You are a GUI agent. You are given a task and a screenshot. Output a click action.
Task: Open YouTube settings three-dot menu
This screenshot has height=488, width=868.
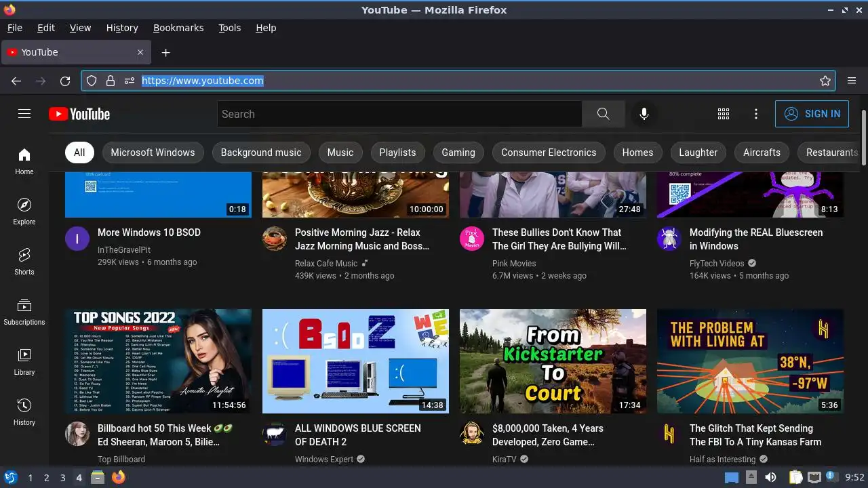[x=756, y=114]
